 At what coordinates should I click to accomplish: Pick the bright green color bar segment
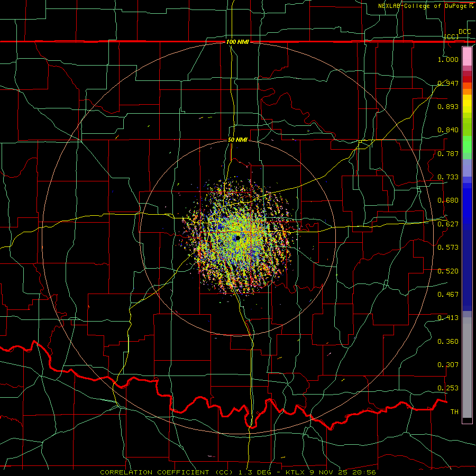(x=467, y=144)
